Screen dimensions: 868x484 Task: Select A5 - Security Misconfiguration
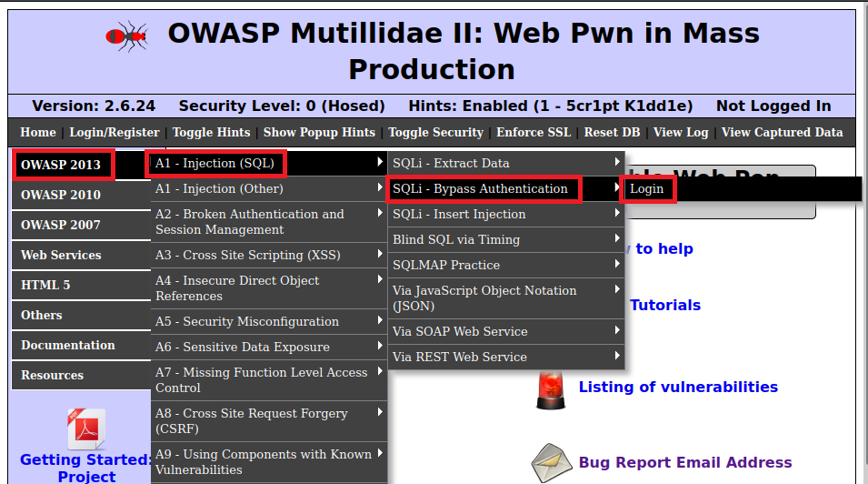(269, 321)
